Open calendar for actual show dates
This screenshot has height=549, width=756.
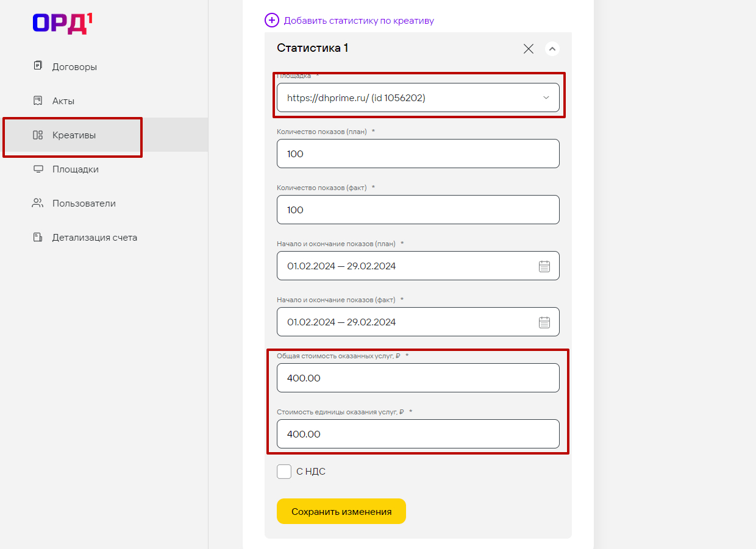(544, 322)
